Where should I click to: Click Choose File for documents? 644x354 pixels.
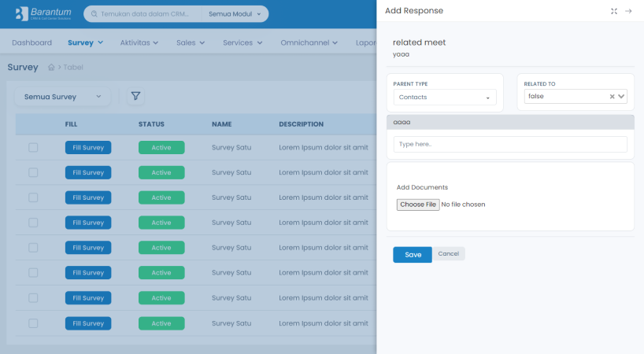[x=418, y=205]
